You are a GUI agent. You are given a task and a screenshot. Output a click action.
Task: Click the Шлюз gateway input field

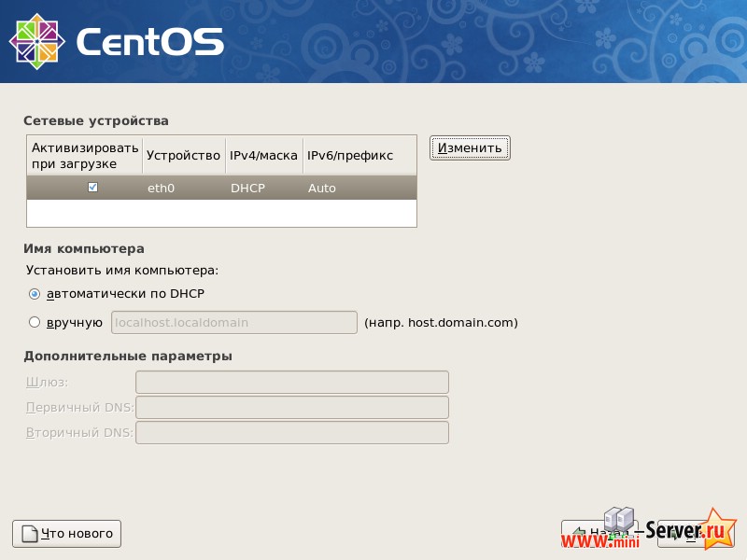pos(292,383)
